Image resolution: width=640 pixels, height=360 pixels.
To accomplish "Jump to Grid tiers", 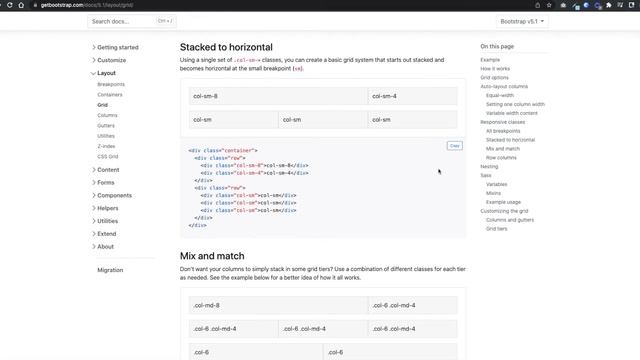I will 496,229.
